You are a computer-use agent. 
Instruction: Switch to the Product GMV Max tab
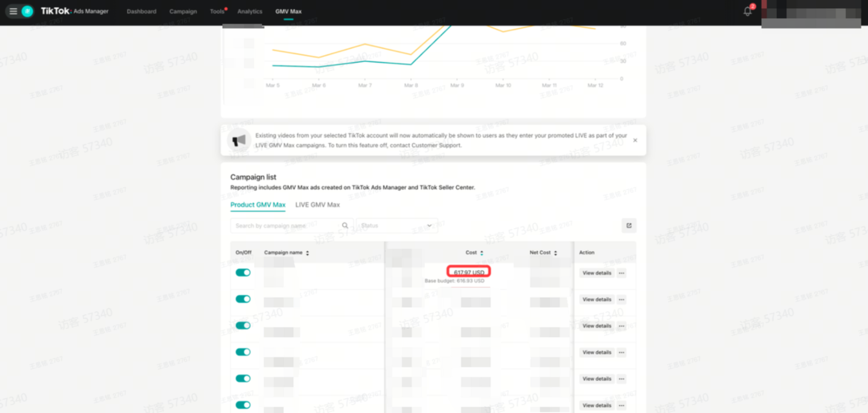tap(257, 205)
